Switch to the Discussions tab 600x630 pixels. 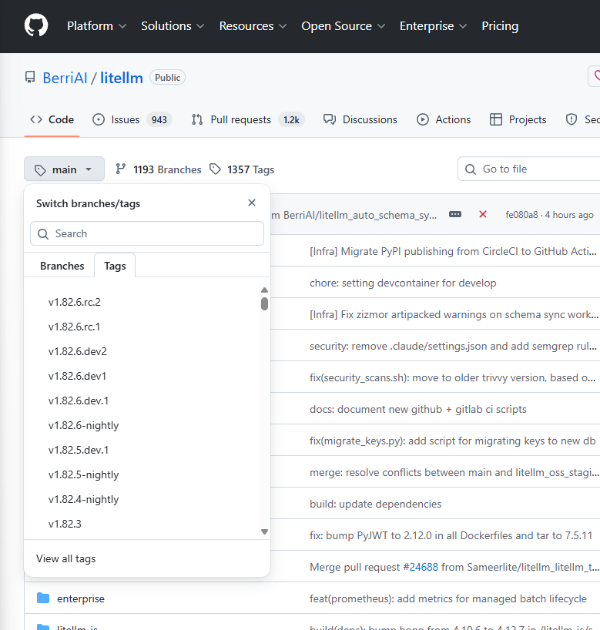(360, 120)
